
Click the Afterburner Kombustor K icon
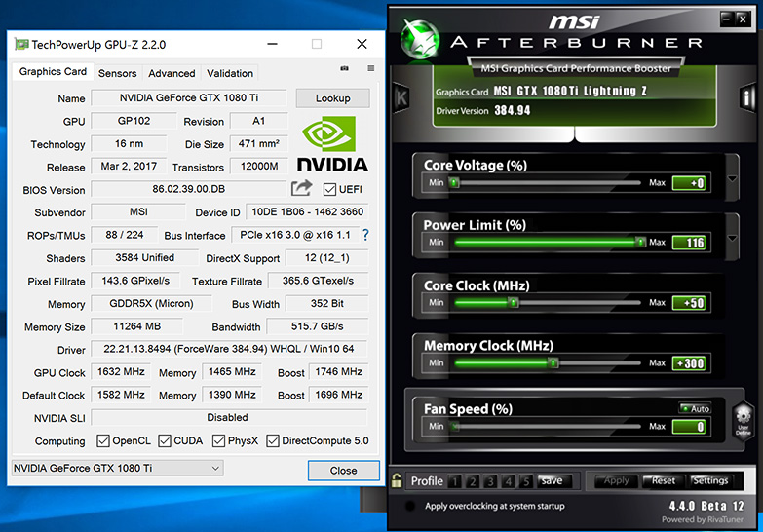click(401, 98)
